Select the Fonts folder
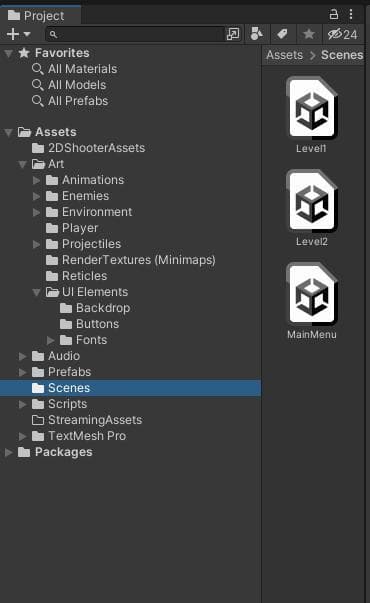370x603 pixels. pyautogui.click(x=92, y=340)
